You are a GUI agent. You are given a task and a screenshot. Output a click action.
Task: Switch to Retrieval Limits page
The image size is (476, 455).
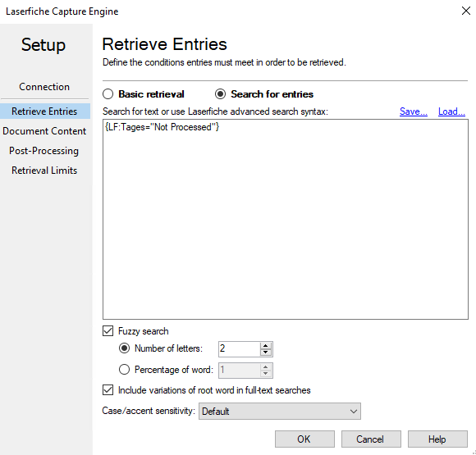pos(44,171)
